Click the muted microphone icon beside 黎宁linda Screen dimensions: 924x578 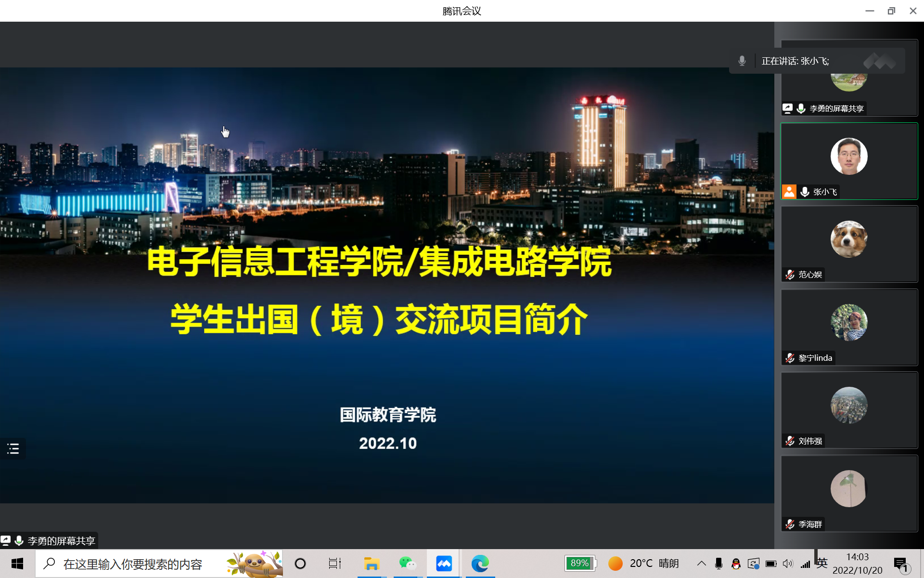point(790,358)
